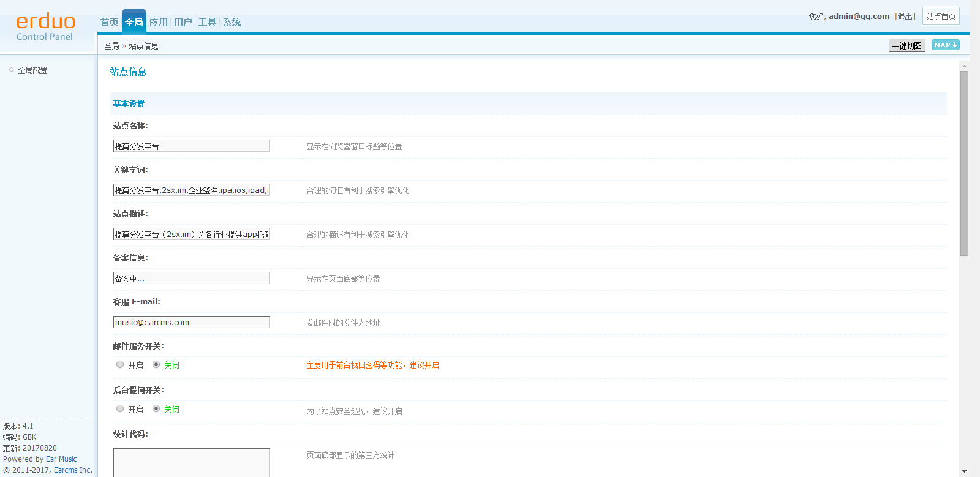The width and height of the screenshot is (980, 477).
Task: Open the 系统 tab
Action: coord(232,22)
